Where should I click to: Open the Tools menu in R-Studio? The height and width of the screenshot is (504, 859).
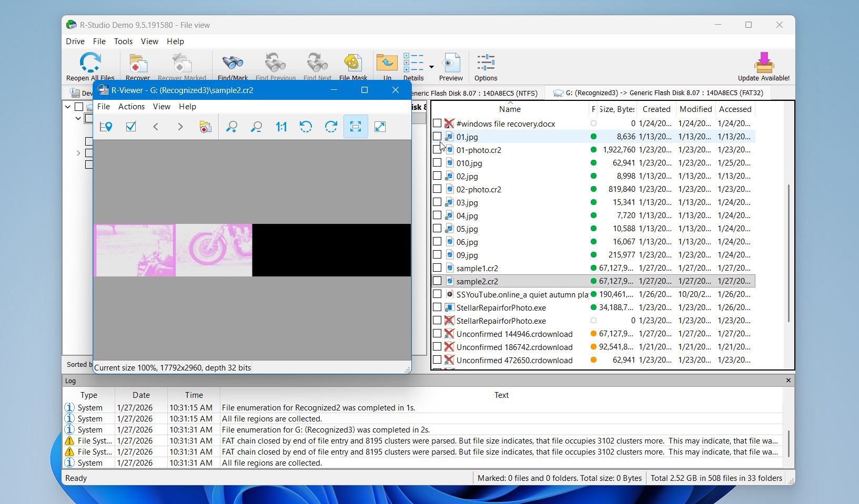(x=123, y=42)
